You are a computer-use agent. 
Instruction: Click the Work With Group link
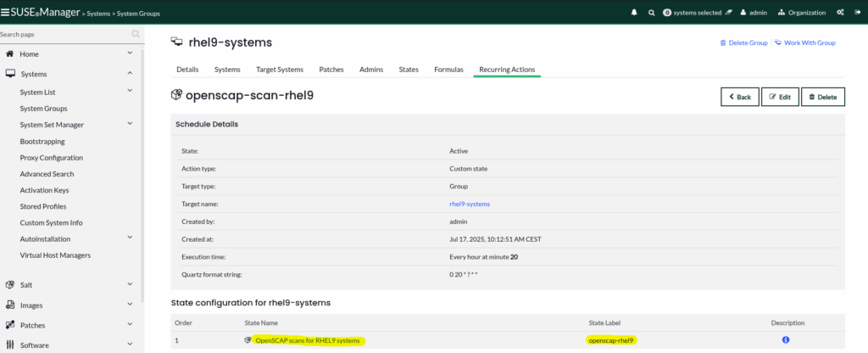pyautogui.click(x=805, y=42)
